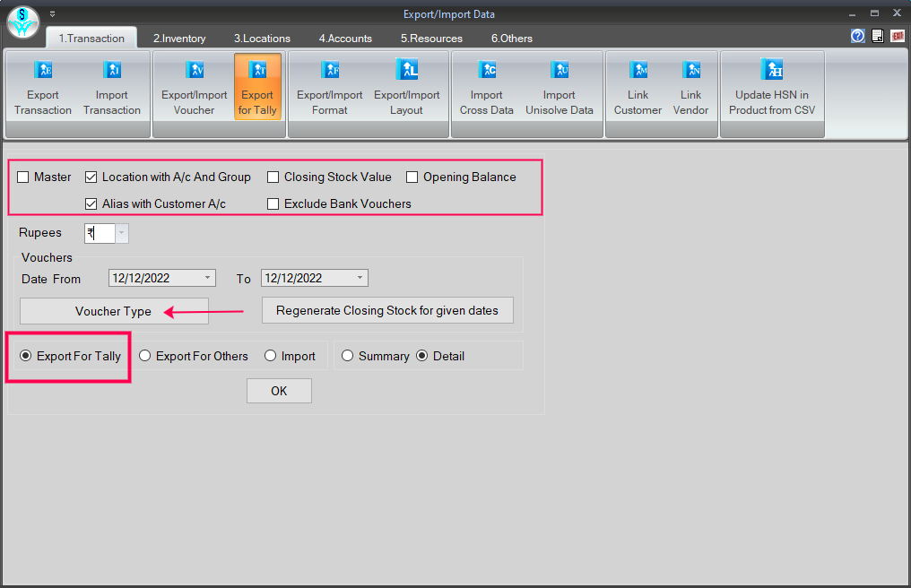Click the OK button

pos(279,391)
